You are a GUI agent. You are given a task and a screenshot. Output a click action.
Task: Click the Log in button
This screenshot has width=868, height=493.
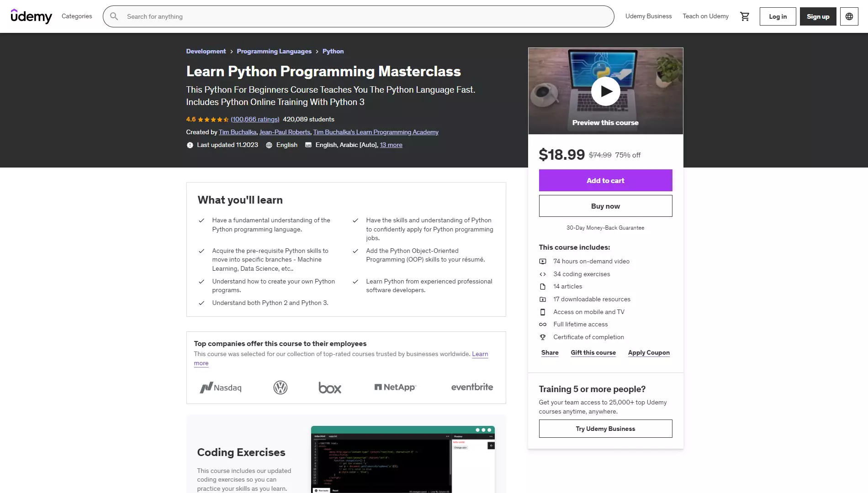778,16
